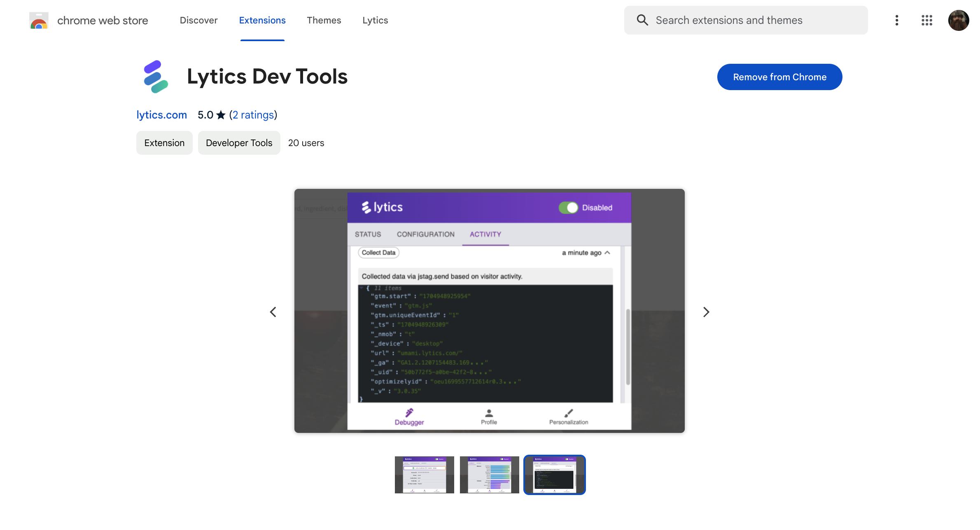980x530 pixels.
Task: Go to the Themes tab
Action: click(324, 20)
